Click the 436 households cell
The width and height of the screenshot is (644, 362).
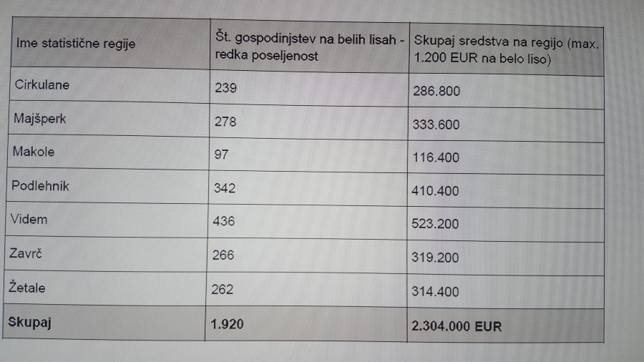click(224, 222)
